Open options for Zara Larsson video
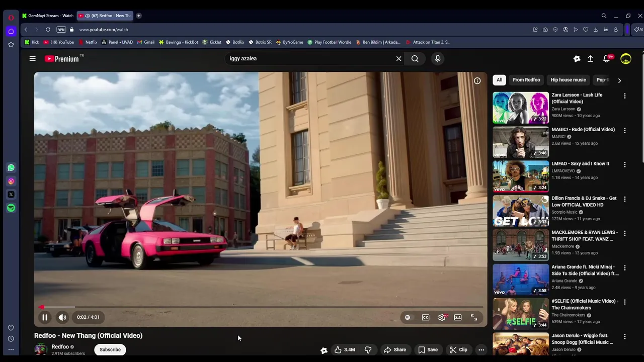The height and width of the screenshot is (362, 644). 625,96
